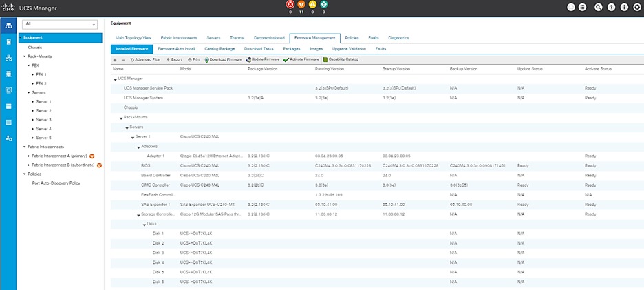Sort by Package Version column header

pos(262,69)
